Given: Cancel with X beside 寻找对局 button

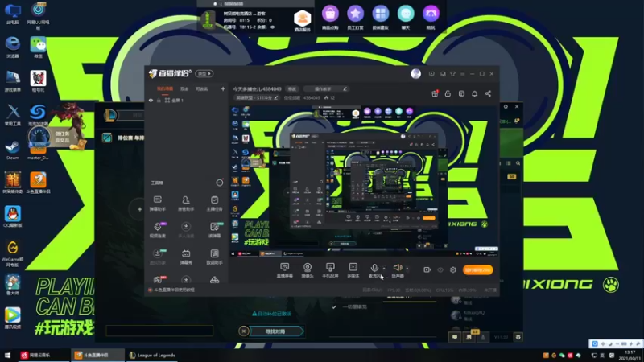Looking at the screenshot, I should coord(244,331).
